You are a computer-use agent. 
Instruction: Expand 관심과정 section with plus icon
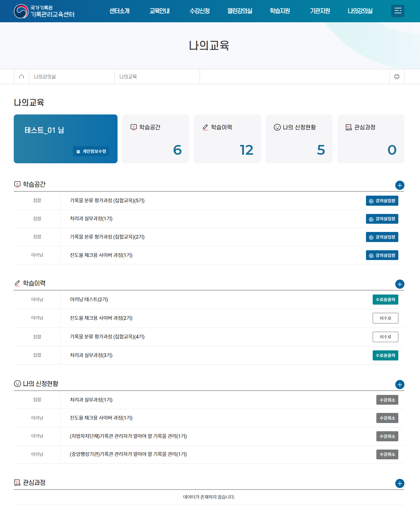click(400, 483)
